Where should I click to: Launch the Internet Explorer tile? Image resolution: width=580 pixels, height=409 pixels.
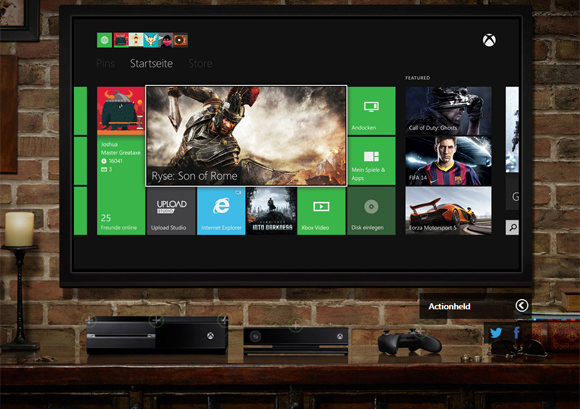pos(221,211)
